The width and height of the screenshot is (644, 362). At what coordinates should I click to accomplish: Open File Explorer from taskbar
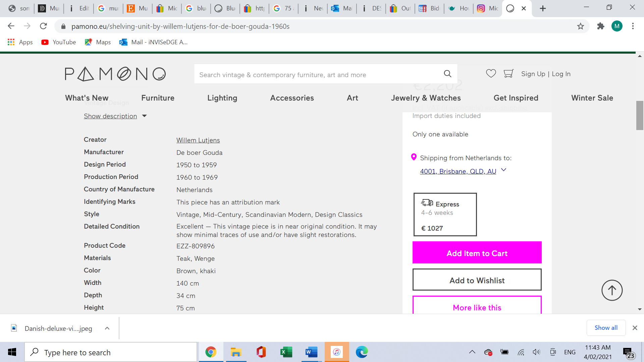(236, 352)
